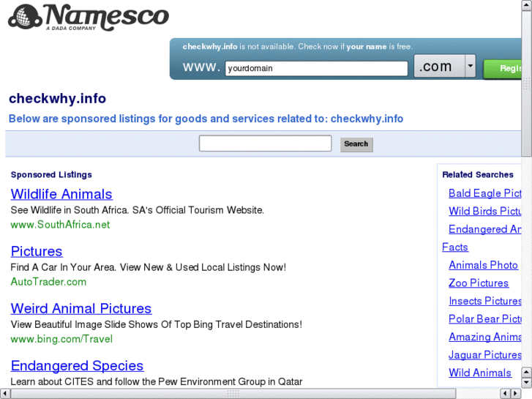Click 'Learn about CITES' description text

(157, 381)
